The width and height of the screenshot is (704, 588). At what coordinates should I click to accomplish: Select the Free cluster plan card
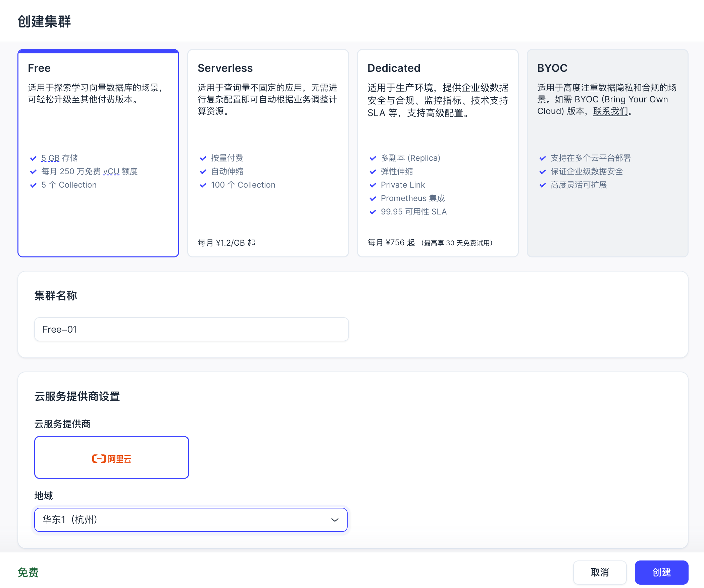click(98, 134)
